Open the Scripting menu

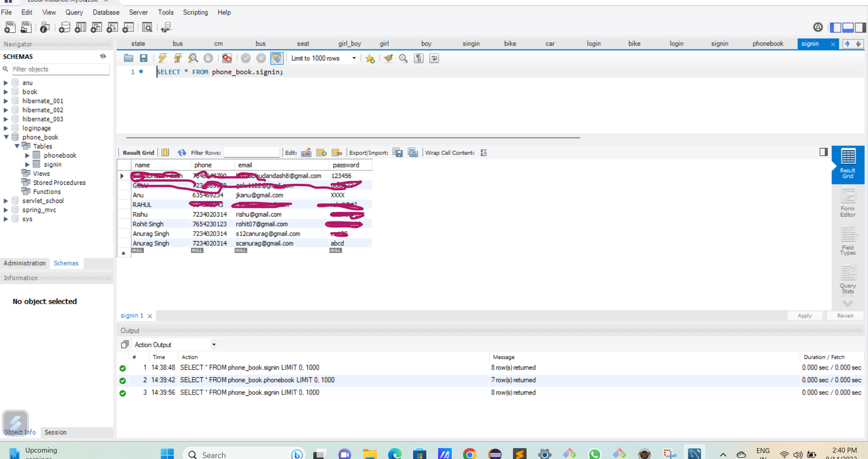[x=195, y=12]
